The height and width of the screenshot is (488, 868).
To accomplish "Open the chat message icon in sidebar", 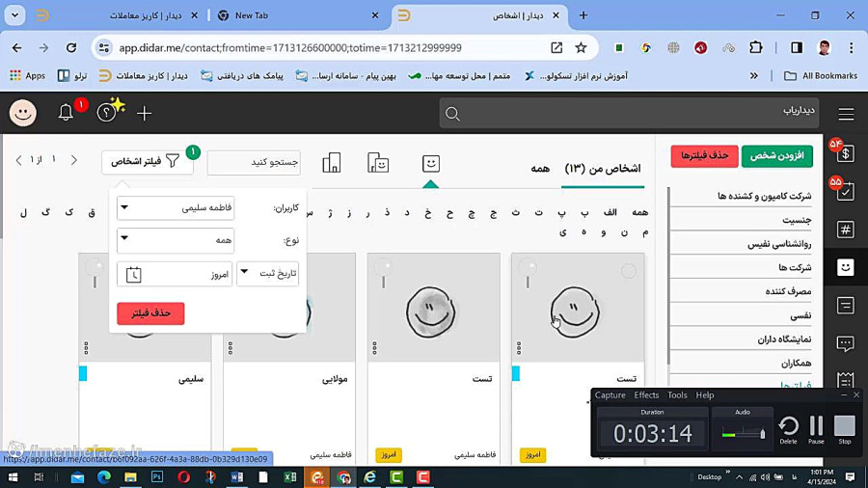I will tap(845, 343).
